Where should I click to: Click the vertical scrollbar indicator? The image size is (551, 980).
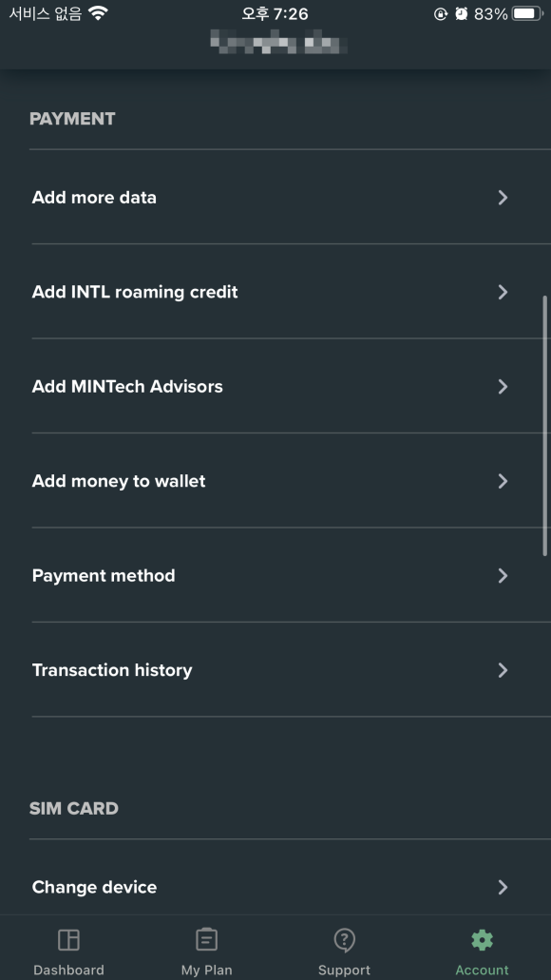coord(544,425)
